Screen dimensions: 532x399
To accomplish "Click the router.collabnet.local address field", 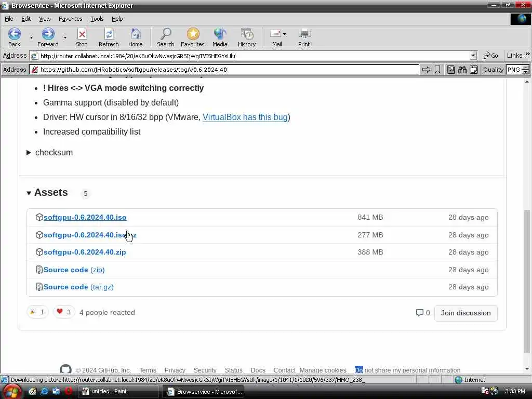I will pos(254,56).
